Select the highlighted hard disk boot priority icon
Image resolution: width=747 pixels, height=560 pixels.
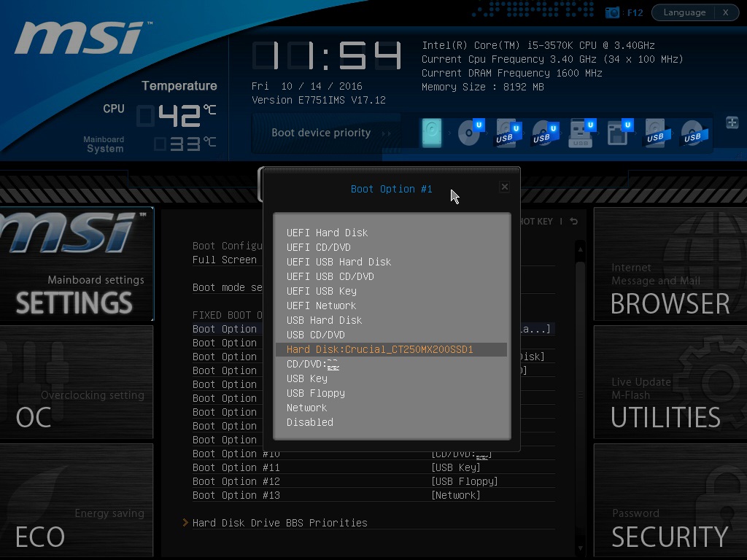point(432,133)
